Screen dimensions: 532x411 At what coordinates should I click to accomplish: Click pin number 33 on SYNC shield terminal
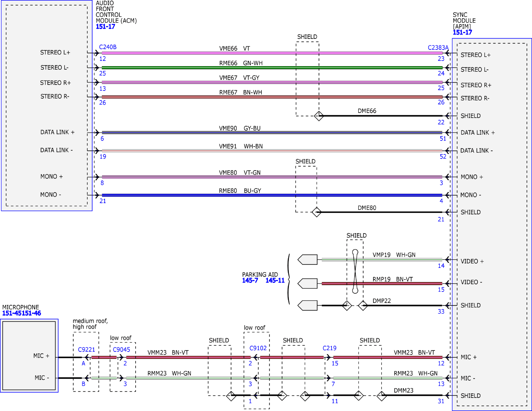[x=441, y=311]
